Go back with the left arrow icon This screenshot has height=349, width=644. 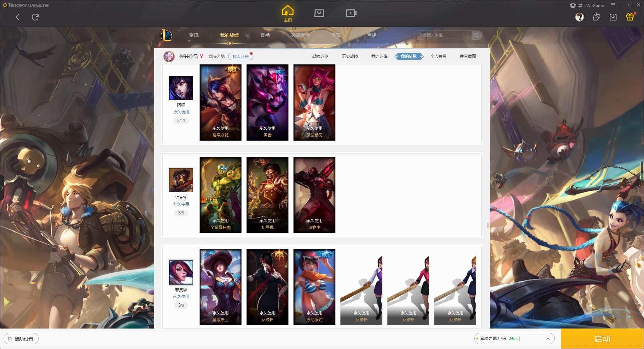(x=18, y=17)
